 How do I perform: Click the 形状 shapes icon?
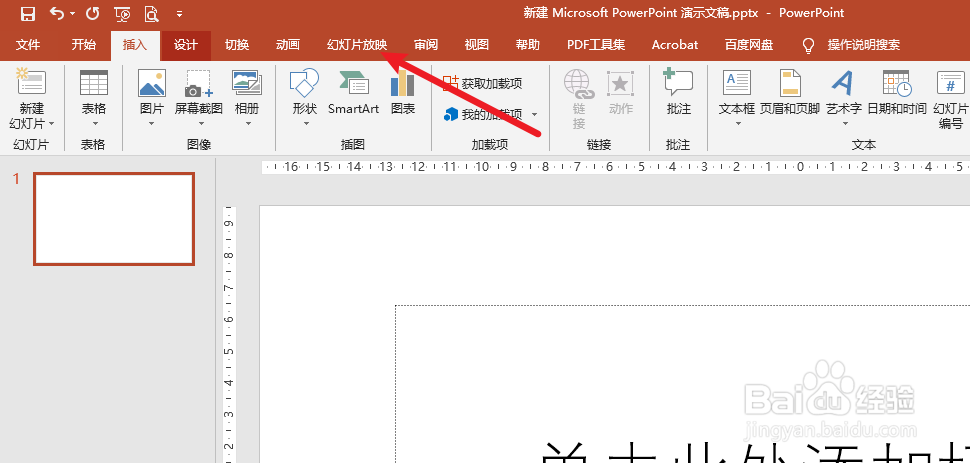tap(304, 82)
